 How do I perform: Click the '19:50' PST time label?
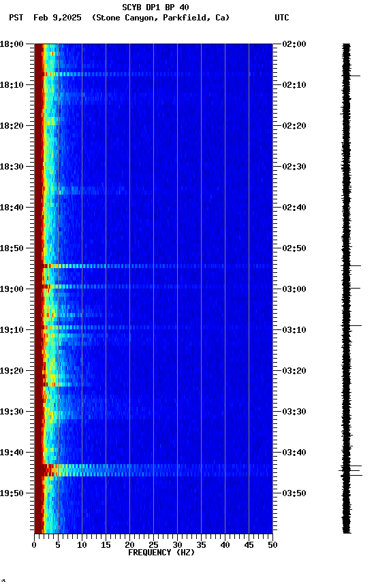click(x=12, y=493)
